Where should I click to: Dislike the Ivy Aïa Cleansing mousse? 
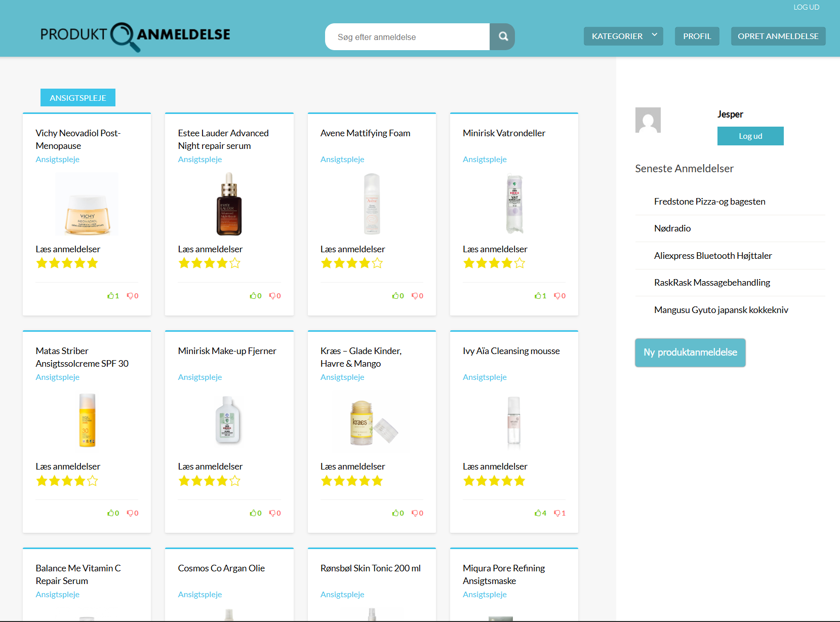point(557,513)
